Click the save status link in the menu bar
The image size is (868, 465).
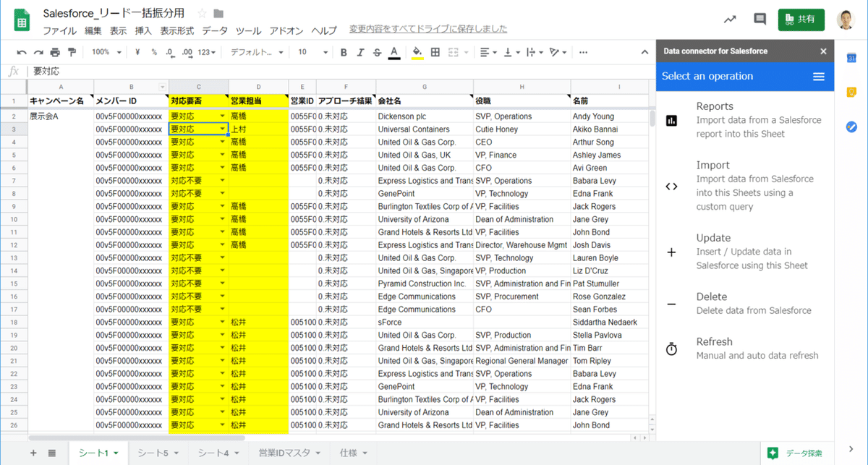click(428, 29)
